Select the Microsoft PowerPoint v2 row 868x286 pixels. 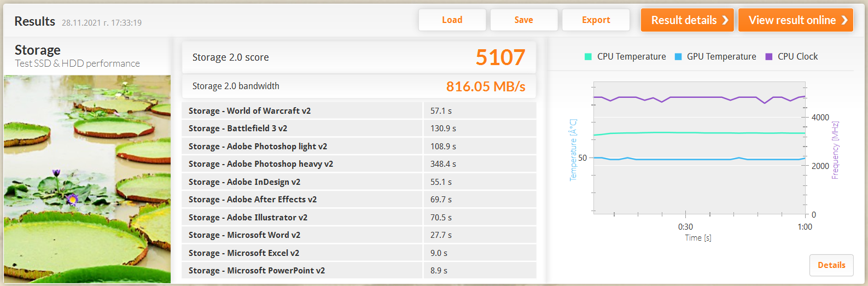pyautogui.click(x=359, y=271)
